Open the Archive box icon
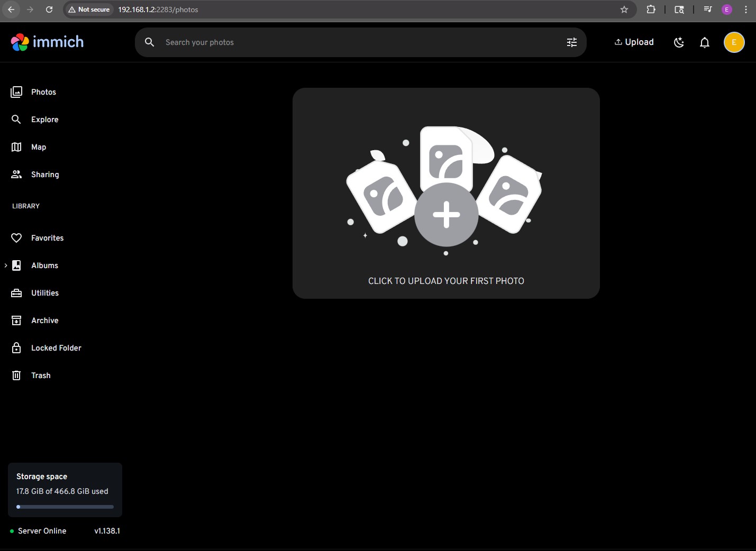This screenshot has height=551, width=756. point(16,320)
